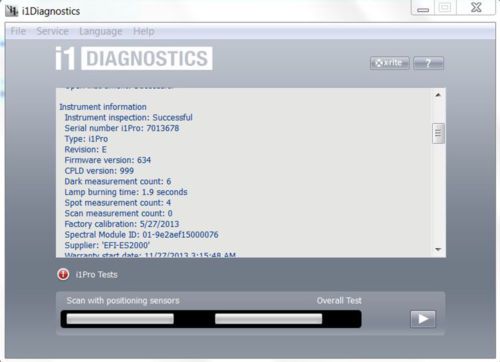The image size is (500, 362).
Task: Click the 'i1Pro Tests' label
Action: click(97, 275)
